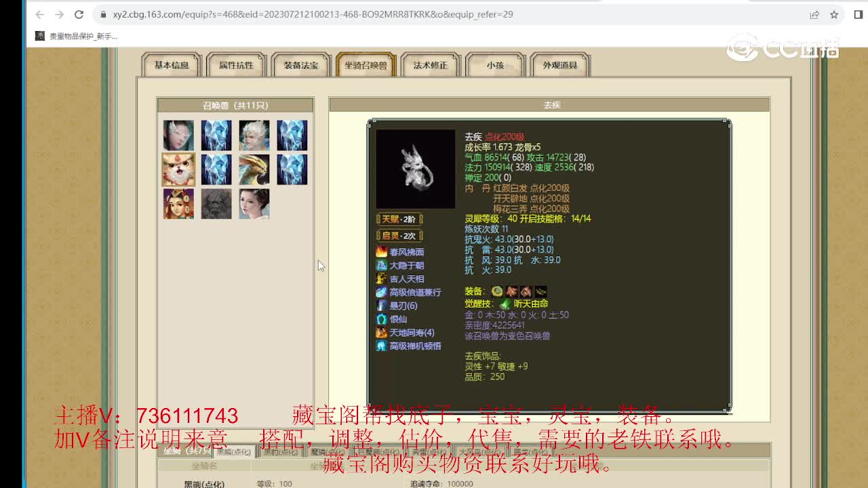Open the 贵重物品保护_新手 bookmark

(x=77, y=36)
